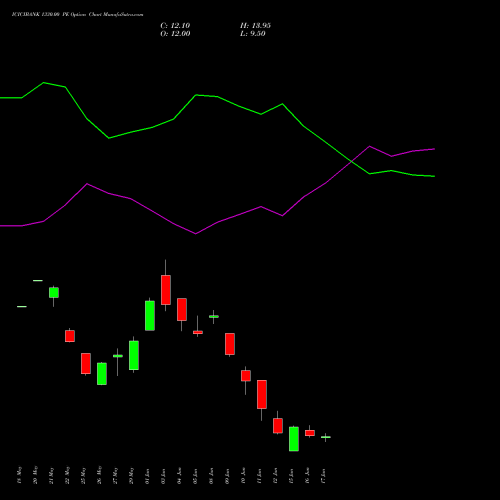Click where green and purple lines cross

coord(351,161)
